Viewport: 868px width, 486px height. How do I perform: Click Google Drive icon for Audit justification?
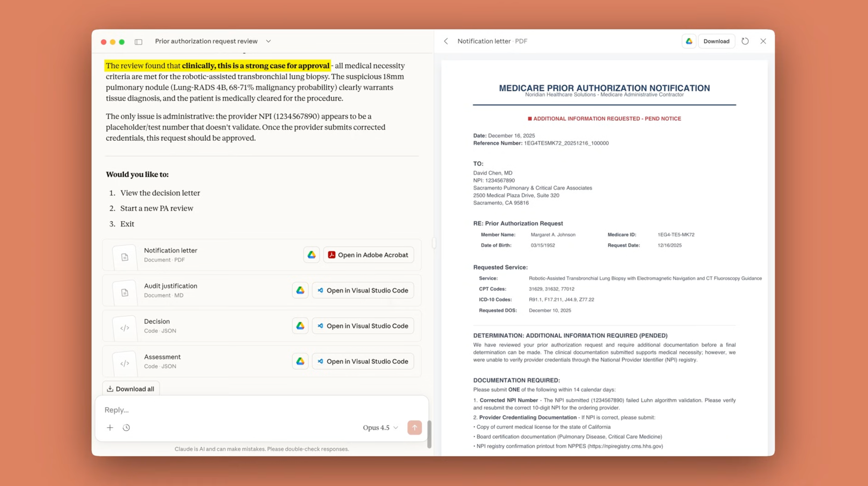pos(300,290)
